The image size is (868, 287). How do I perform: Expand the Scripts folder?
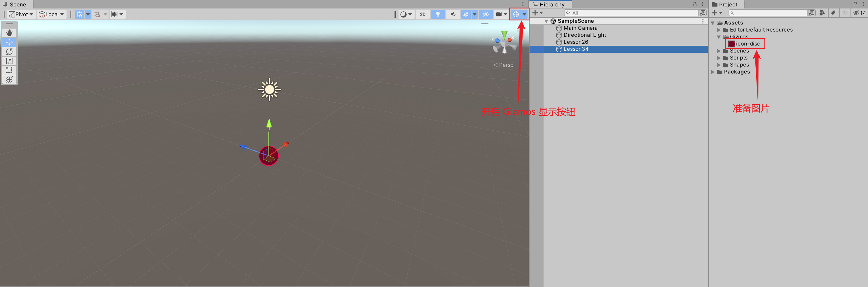(x=719, y=58)
